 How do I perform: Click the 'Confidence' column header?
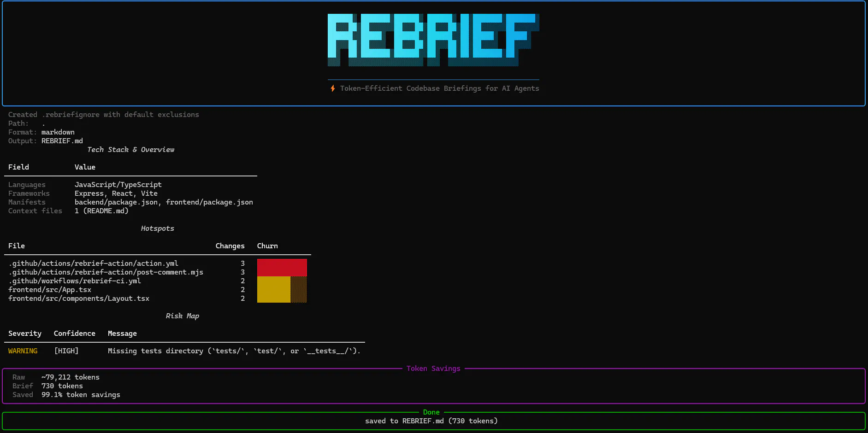tap(75, 334)
